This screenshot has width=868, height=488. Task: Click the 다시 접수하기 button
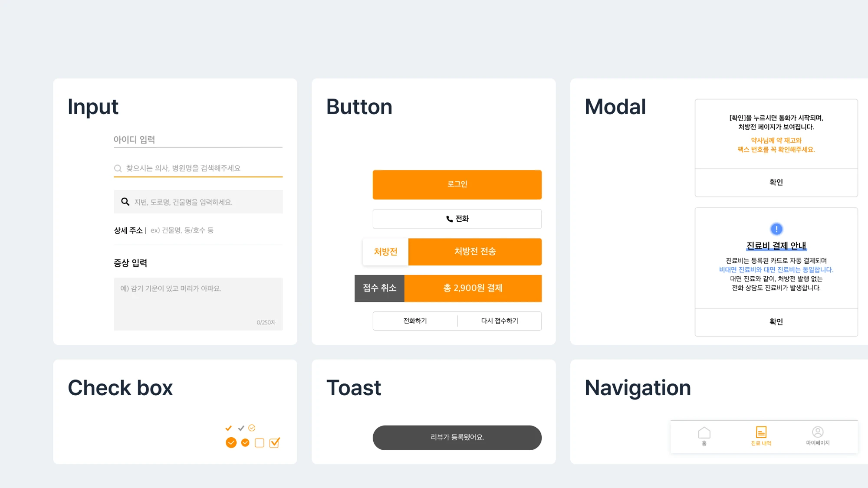(500, 321)
